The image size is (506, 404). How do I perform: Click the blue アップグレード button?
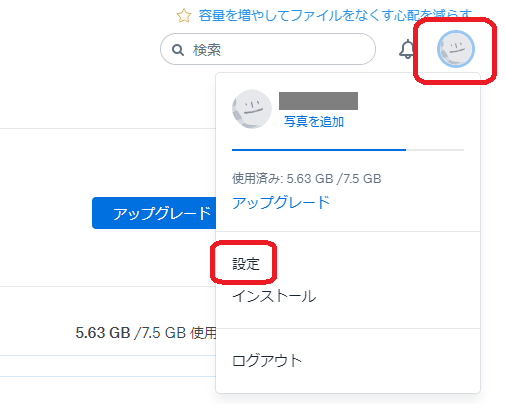pyautogui.click(x=154, y=213)
